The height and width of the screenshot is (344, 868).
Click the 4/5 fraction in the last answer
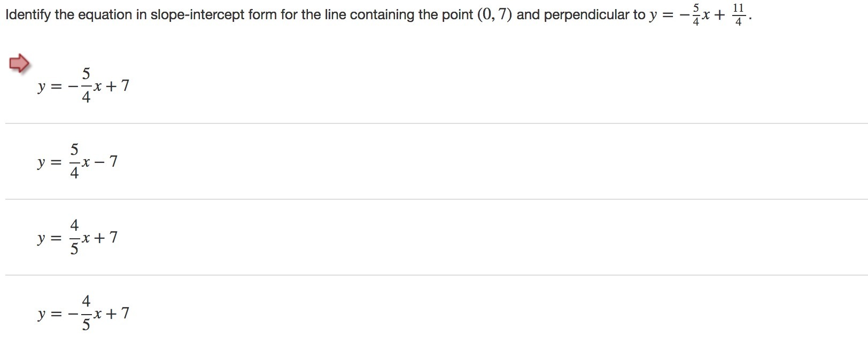tap(86, 313)
